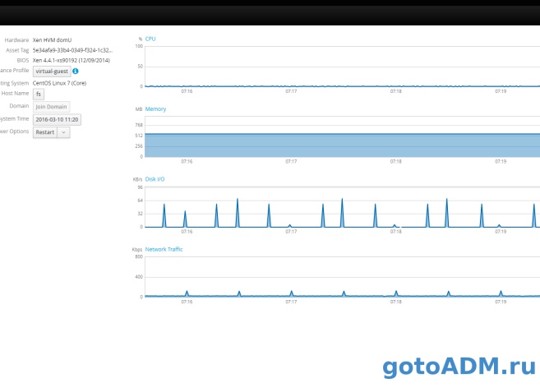Click the 07:16 label under Disk I/O graph

[x=187, y=232]
